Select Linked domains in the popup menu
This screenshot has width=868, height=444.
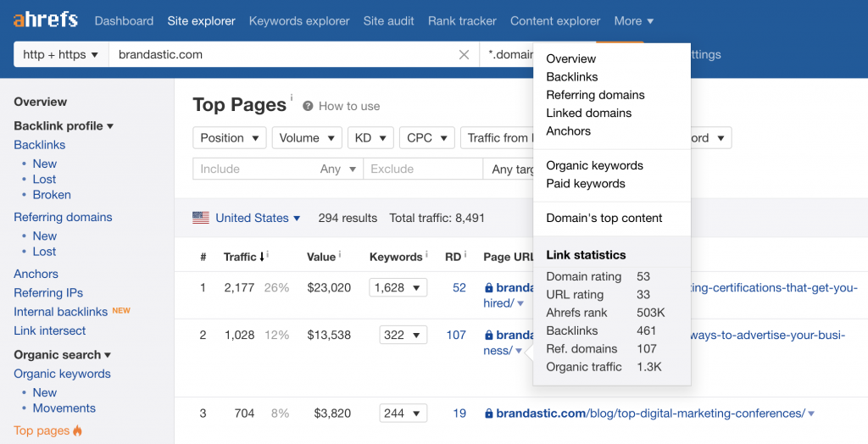click(x=588, y=113)
